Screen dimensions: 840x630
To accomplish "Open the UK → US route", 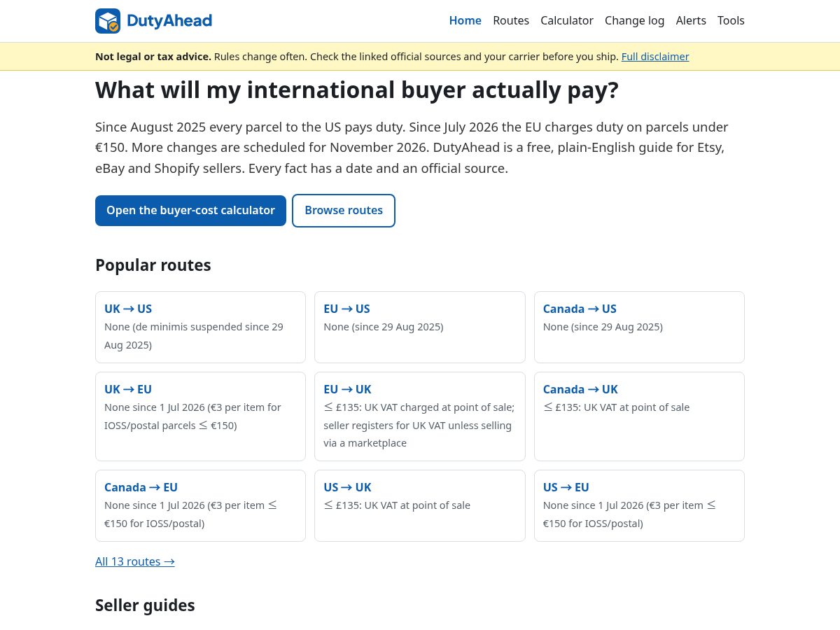I will tap(128, 309).
